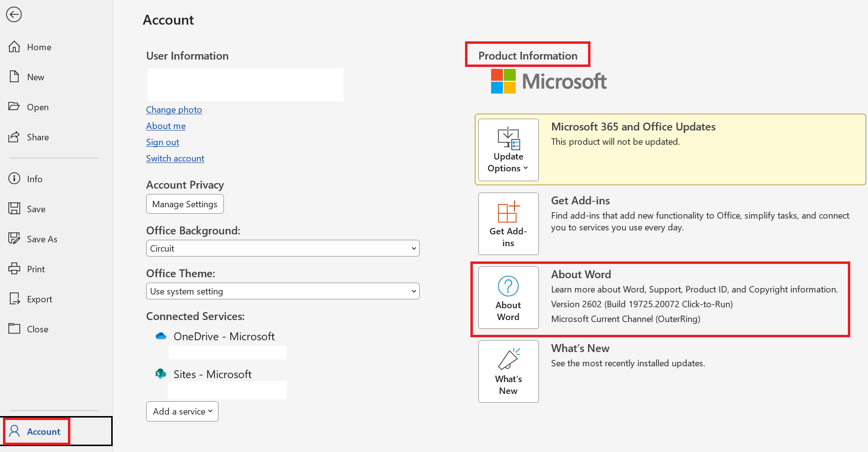Click the Microsoft Current Channel (OuterRing) text
Screen dimensions: 868x452
pos(626,319)
